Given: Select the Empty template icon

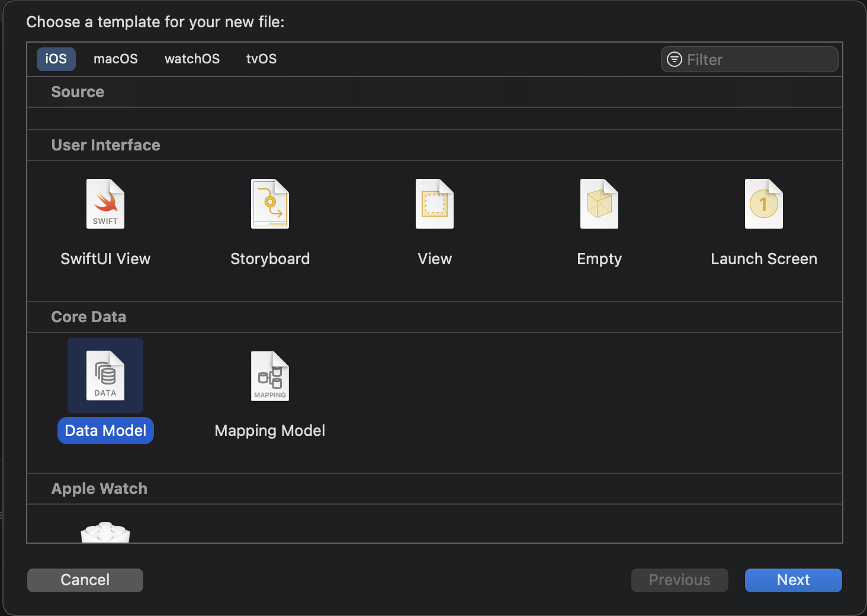Looking at the screenshot, I should coord(599,204).
